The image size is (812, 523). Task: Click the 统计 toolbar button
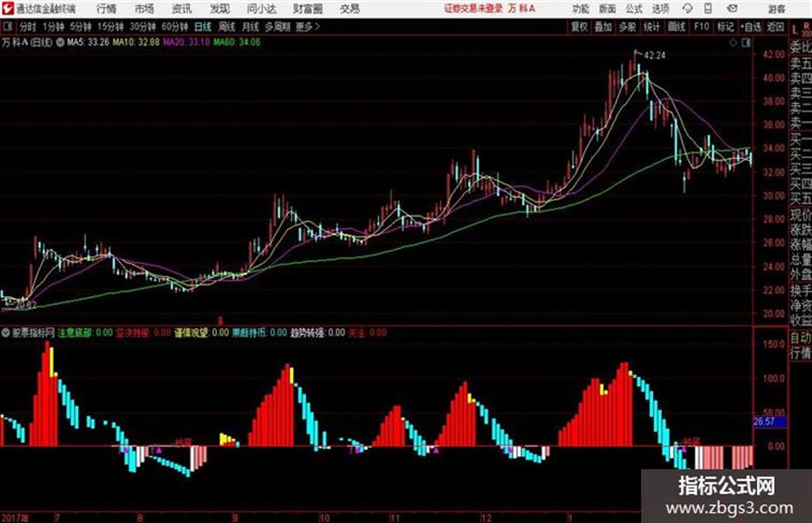point(651,27)
